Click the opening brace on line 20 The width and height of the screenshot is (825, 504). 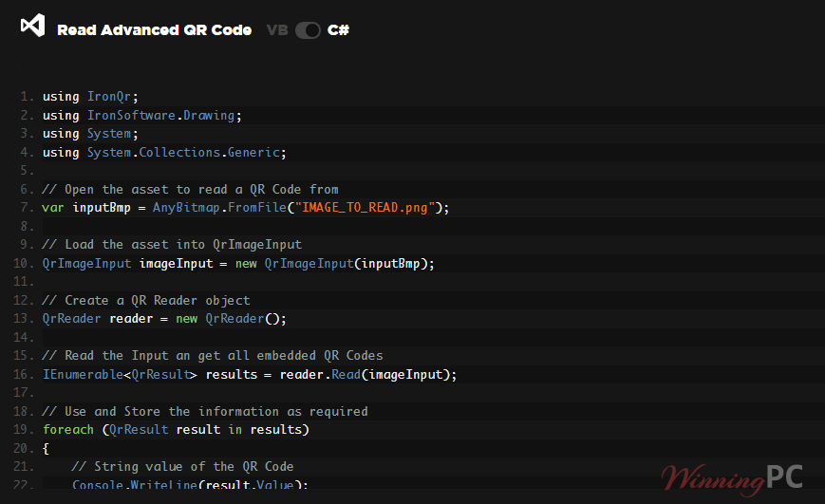coord(46,449)
